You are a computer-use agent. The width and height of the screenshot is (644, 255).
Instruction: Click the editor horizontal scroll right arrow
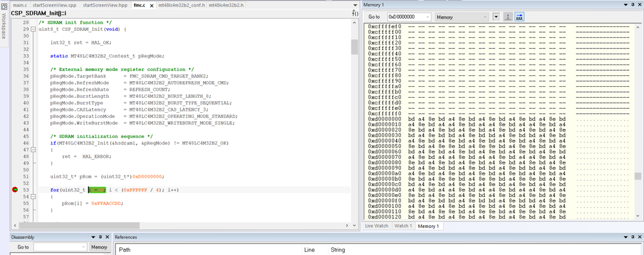(347, 225)
